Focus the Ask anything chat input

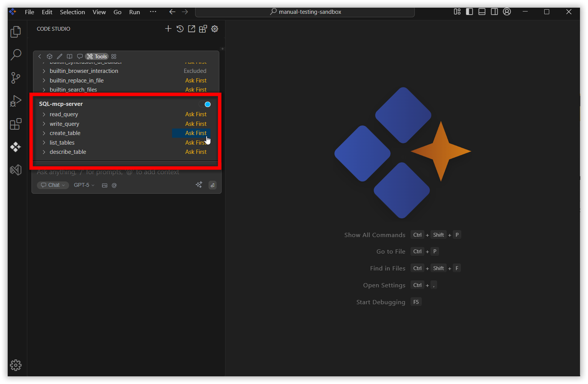(126, 172)
